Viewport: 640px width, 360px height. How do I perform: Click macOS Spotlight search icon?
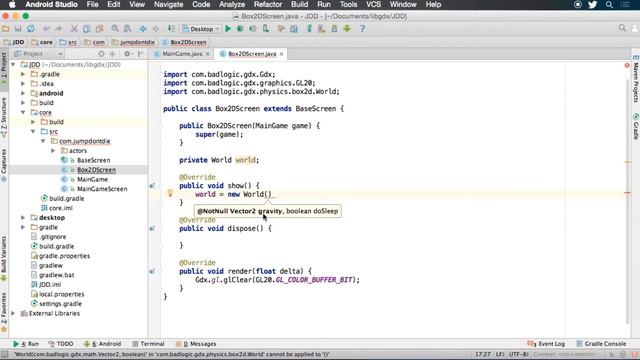tap(609, 4)
